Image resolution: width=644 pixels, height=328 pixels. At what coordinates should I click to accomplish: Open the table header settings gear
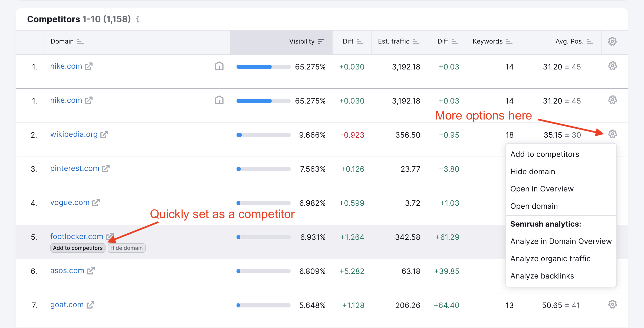coord(612,41)
